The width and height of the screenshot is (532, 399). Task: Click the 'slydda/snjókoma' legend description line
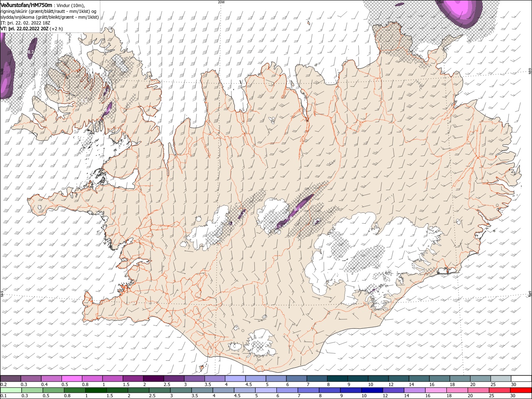click(50, 17)
